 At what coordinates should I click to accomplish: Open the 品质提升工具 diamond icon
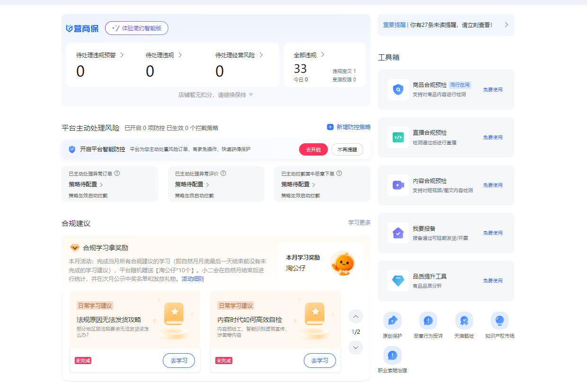(x=398, y=280)
